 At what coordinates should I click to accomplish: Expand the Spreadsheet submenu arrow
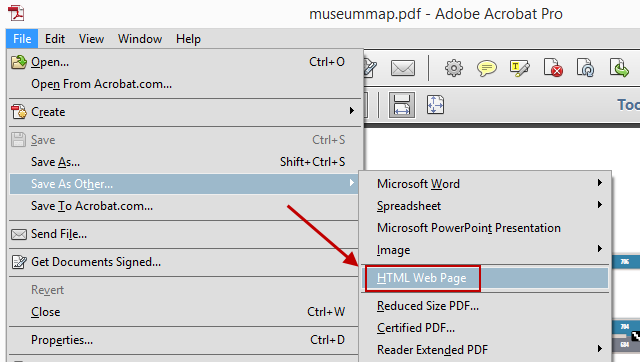[600, 204]
